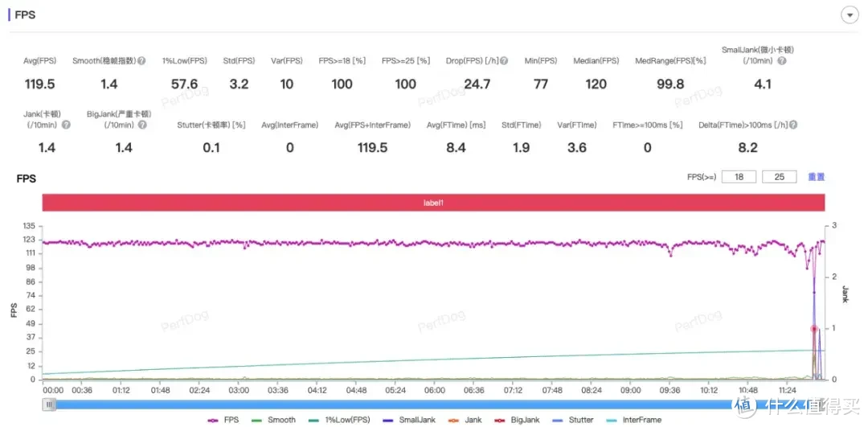Hide the Smooth series in legend
The width and height of the screenshot is (868, 427).
coord(273,420)
